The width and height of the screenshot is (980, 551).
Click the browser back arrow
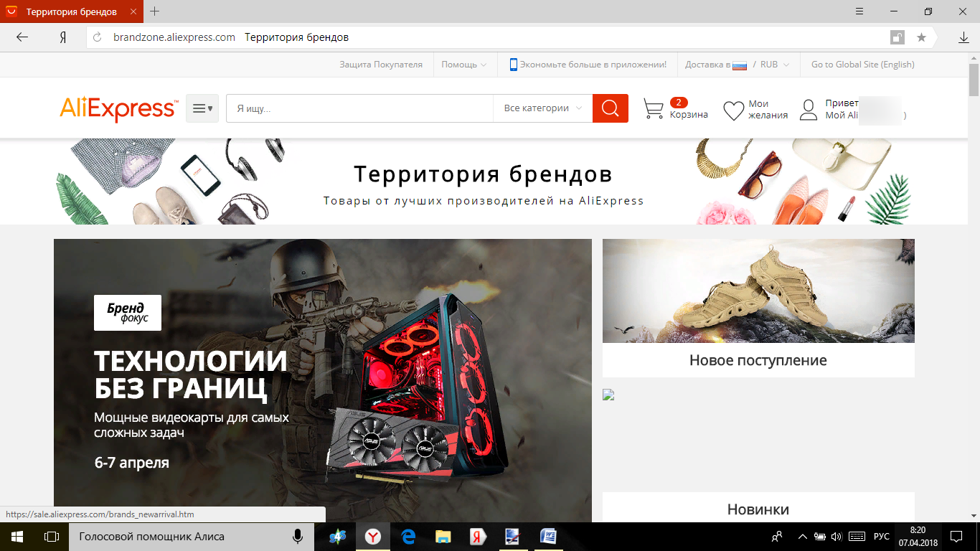(22, 37)
